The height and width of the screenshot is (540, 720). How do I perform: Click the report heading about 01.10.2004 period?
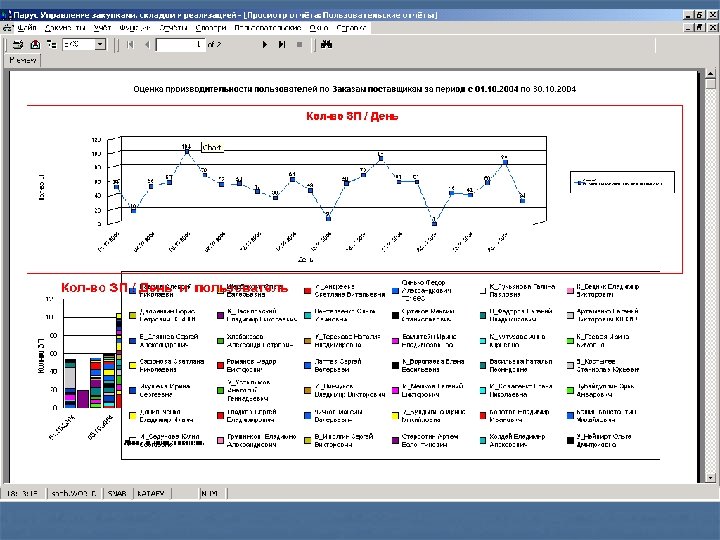coord(354,89)
